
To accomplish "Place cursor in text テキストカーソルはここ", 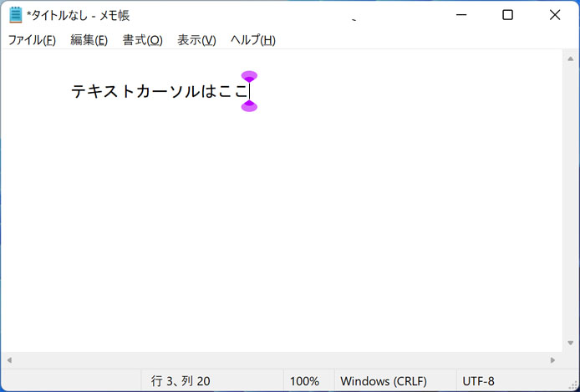I will click(x=160, y=91).
